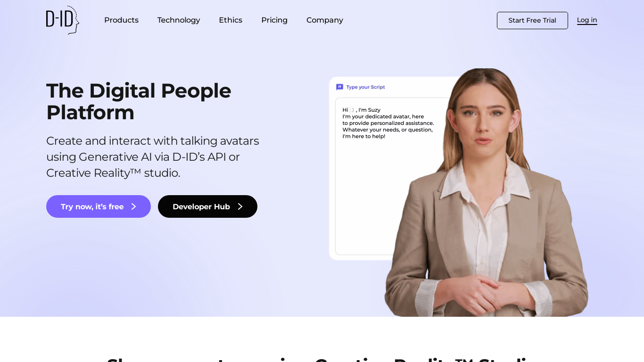The height and width of the screenshot is (362, 644).
Task: Open the Products menu
Action: click(121, 20)
